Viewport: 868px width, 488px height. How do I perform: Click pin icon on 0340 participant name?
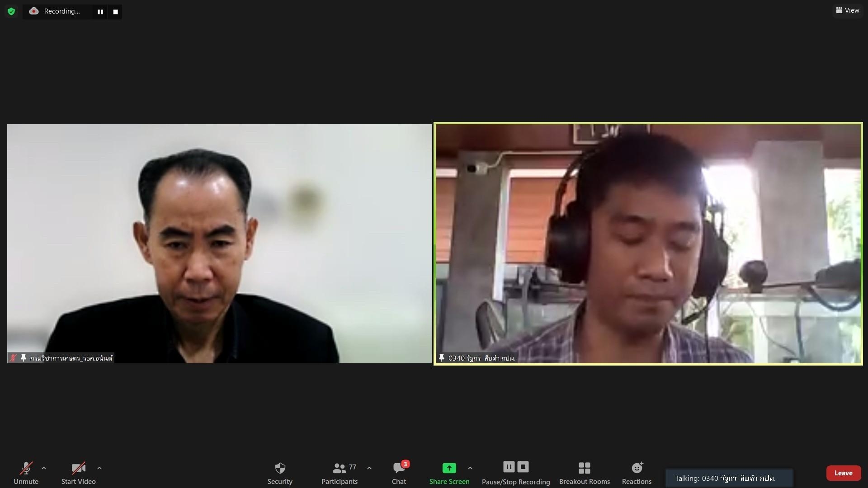coord(442,358)
